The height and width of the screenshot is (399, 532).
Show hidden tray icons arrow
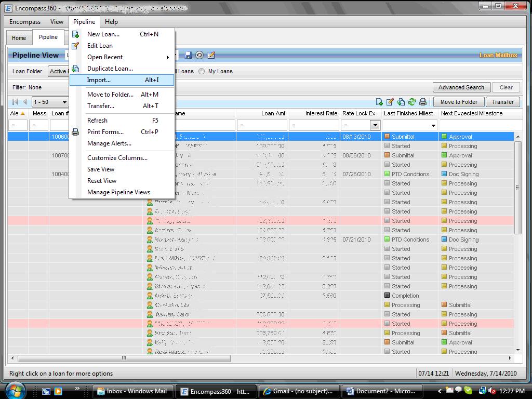click(x=440, y=391)
